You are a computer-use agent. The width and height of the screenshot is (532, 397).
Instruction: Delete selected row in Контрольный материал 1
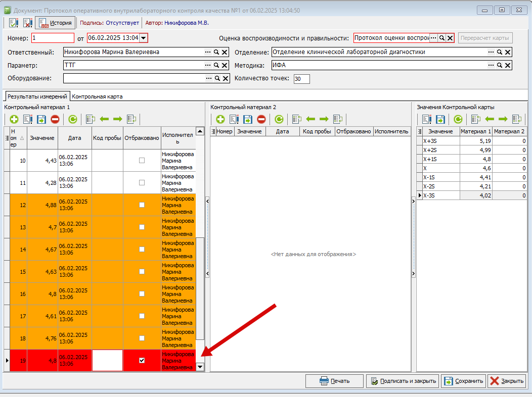click(55, 119)
